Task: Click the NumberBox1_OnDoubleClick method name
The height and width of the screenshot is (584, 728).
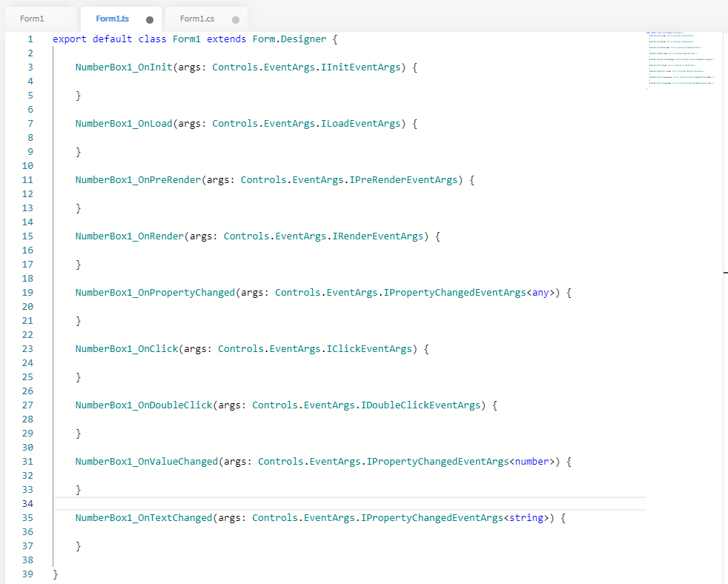Action: [144, 405]
